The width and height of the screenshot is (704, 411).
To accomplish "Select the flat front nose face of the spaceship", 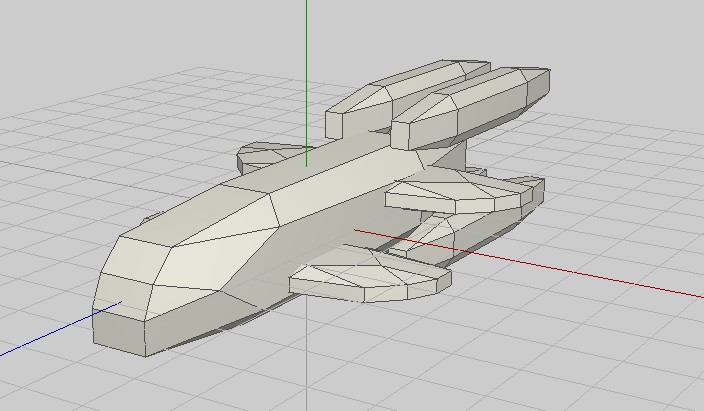I will (119, 333).
